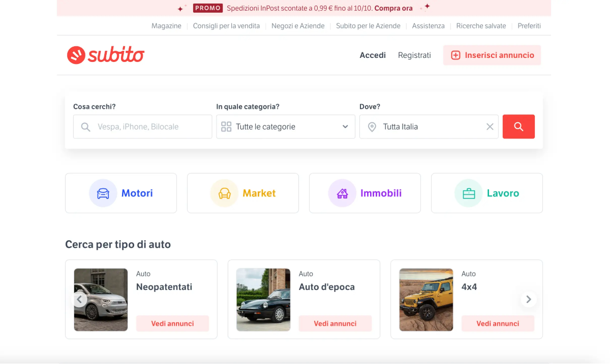
Task: View listings for Neopatentati cars
Action: pos(172,323)
